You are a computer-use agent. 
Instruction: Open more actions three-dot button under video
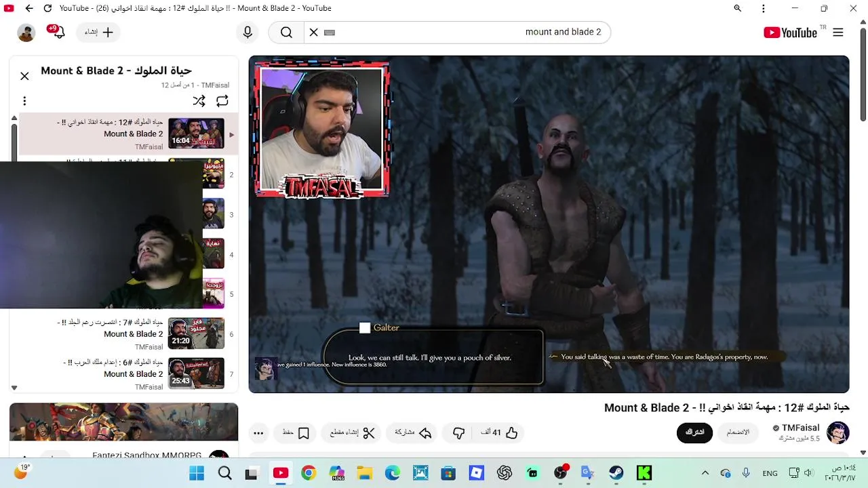coord(258,432)
